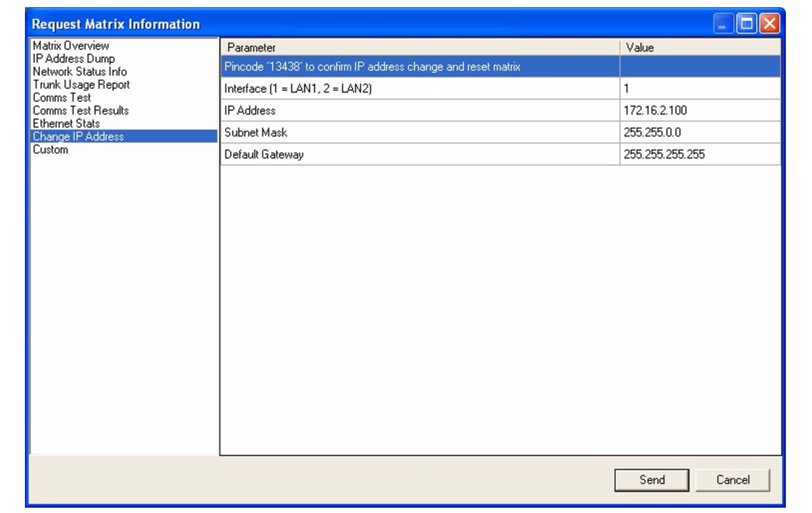The height and width of the screenshot is (513, 812).
Task: Maximize the Request Matrix Information window
Action: [747, 24]
